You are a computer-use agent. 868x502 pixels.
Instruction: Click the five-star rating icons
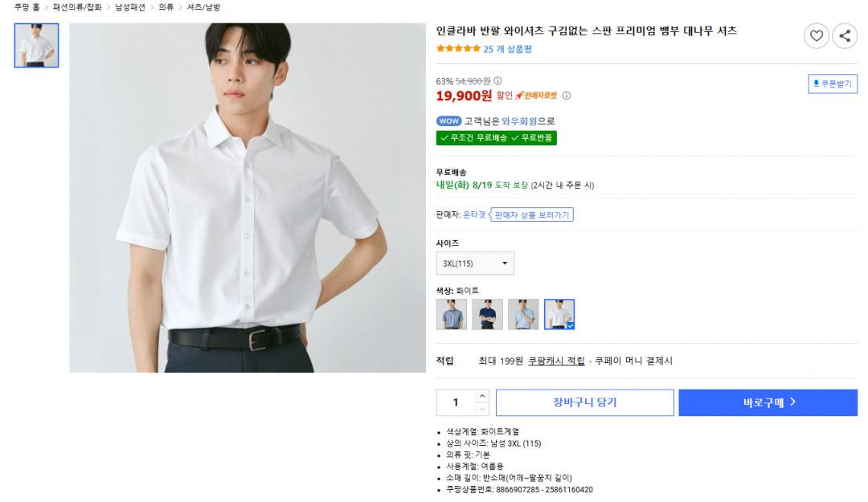pos(458,49)
